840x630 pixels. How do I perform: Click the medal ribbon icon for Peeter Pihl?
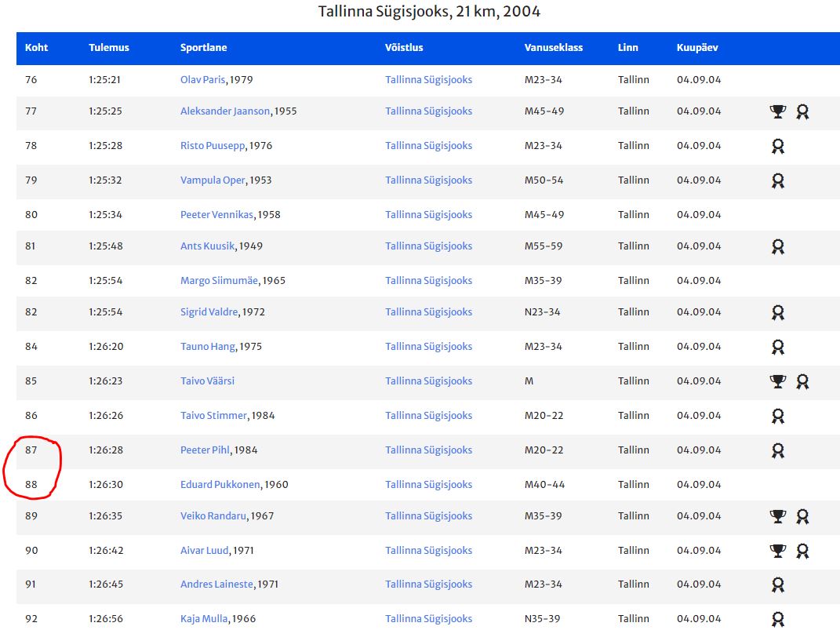(778, 450)
